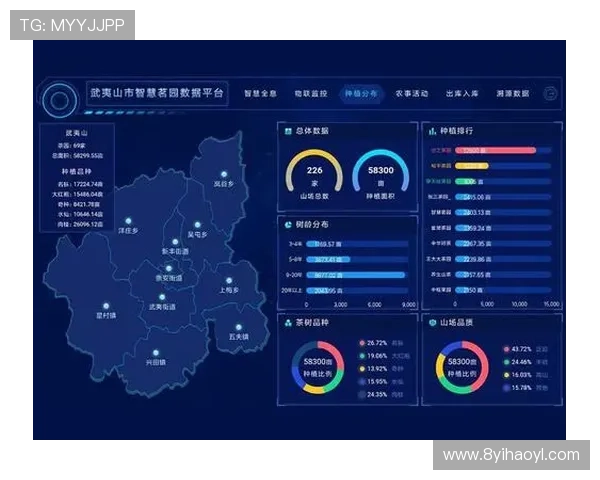Open the 出库入库 tab
The height and width of the screenshot is (480, 600).
tap(462, 93)
